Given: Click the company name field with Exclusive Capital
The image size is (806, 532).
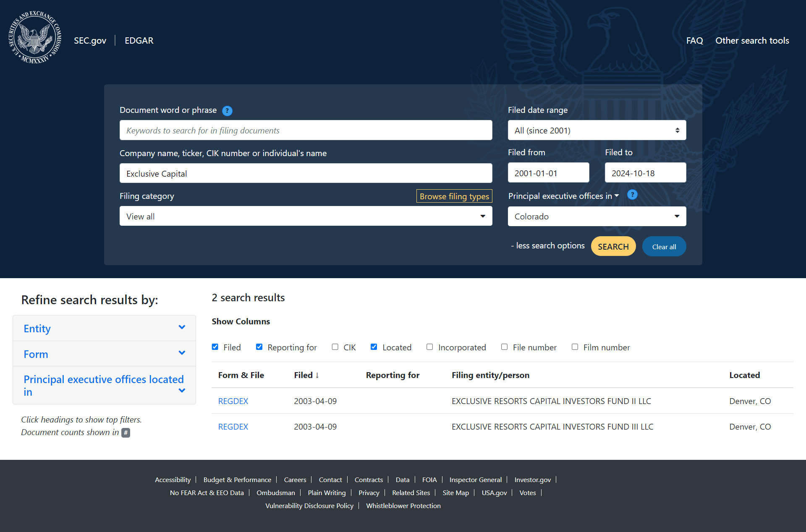Looking at the screenshot, I should pyautogui.click(x=306, y=173).
